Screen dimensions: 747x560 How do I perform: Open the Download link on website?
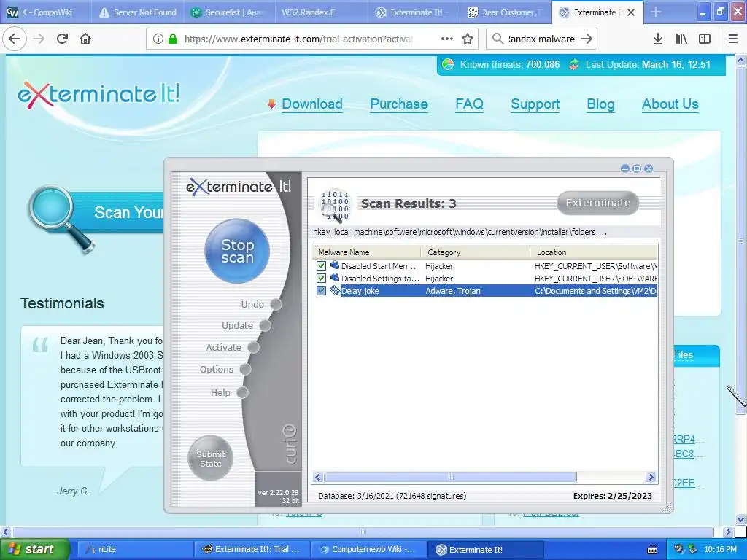click(x=312, y=104)
